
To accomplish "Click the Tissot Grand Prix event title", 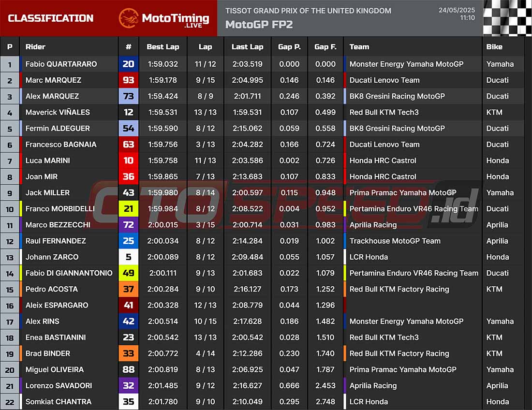I will pos(308,11).
